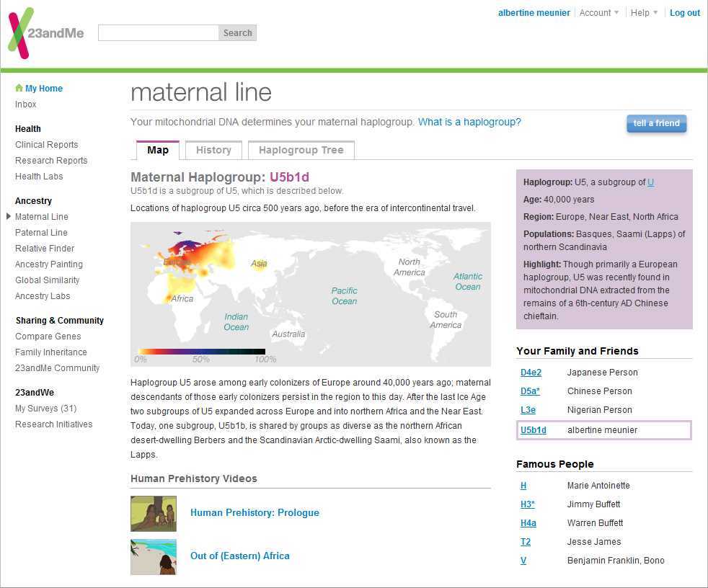
Task: Open H4a haplogroup for Warren Buffett
Action: (x=528, y=523)
